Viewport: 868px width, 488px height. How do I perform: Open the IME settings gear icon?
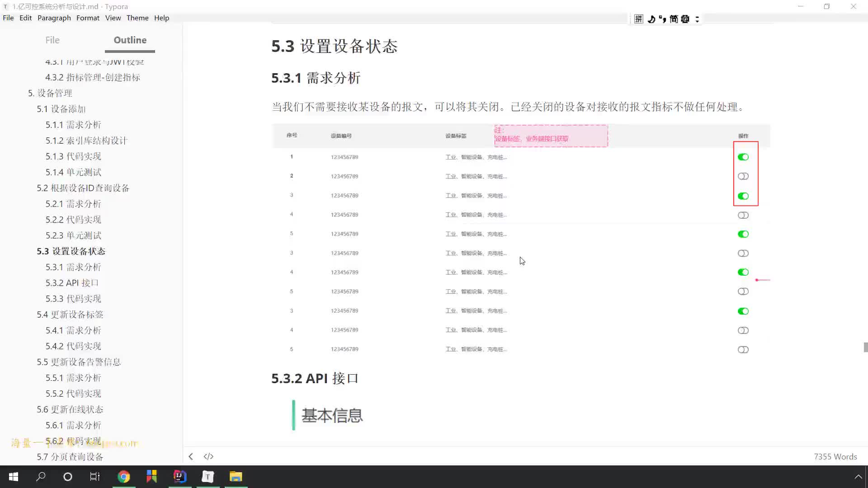(x=685, y=19)
